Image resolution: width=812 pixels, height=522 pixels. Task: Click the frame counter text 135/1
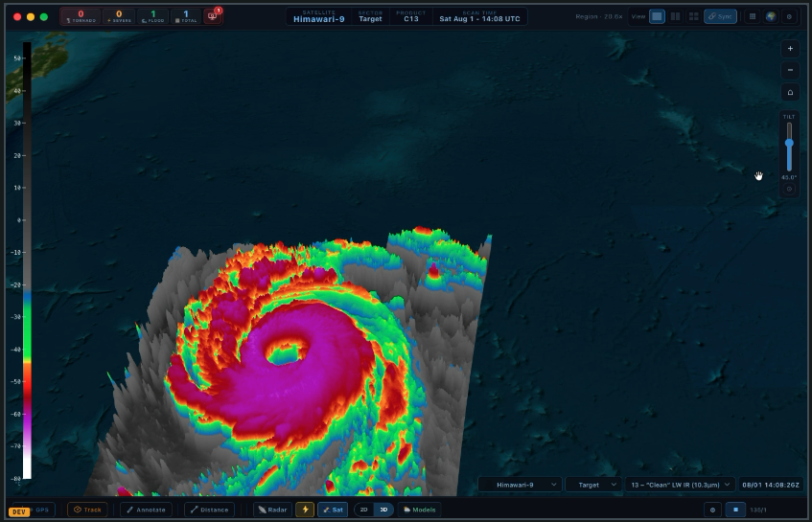758,511
